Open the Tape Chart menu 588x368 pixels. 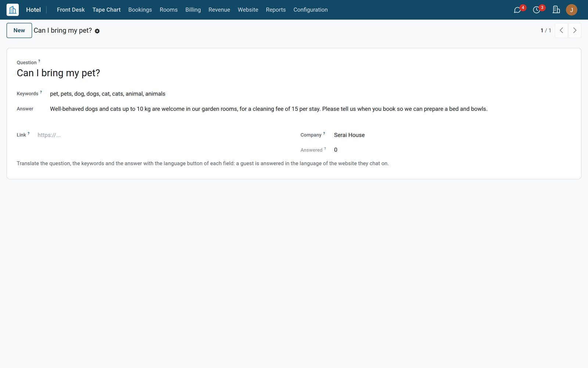pyautogui.click(x=107, y=10)
